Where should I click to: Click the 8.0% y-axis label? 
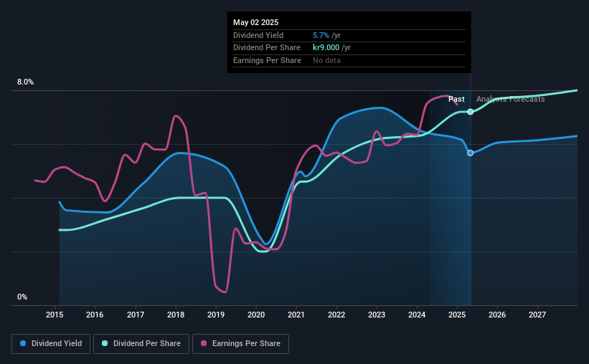pos(25,82)
